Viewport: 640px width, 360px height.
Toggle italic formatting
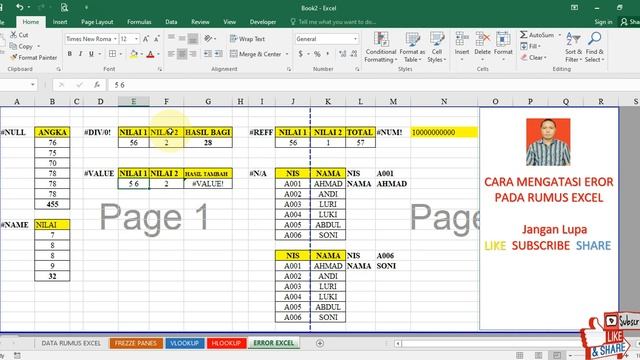pyautogui.click(x=80, y=54)
